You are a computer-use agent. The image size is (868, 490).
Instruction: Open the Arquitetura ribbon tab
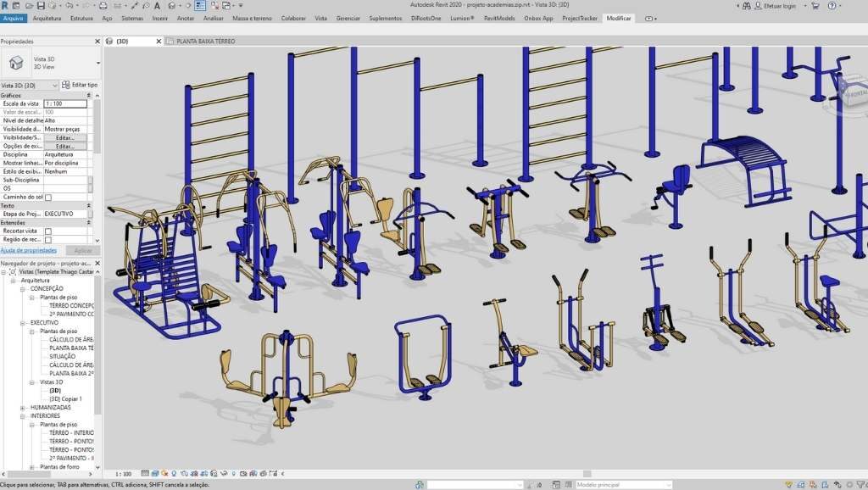[47, 18]
